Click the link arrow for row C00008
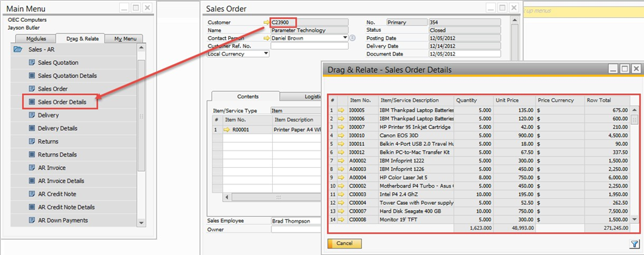The image size is (644, 255). 342,220
